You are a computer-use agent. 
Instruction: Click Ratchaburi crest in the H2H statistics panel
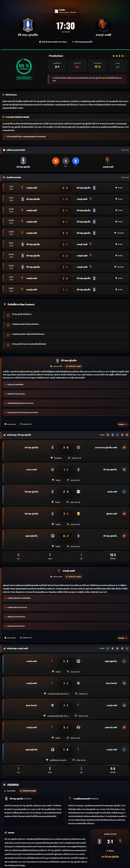point(107,160)
